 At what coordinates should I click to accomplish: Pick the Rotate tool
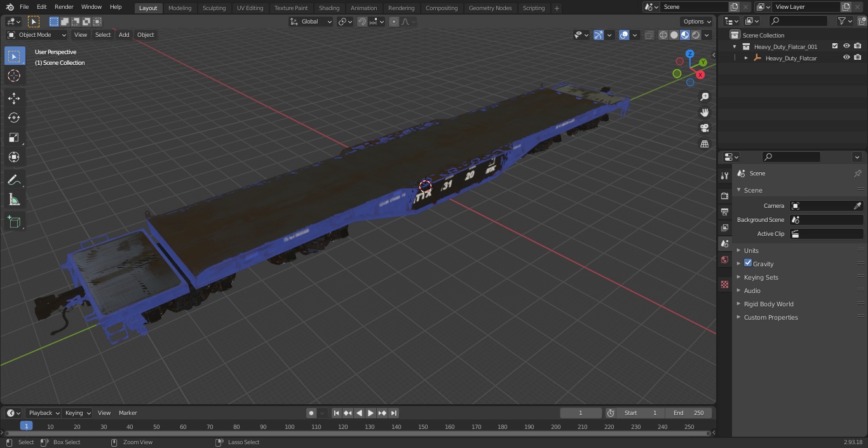(14, 118)
